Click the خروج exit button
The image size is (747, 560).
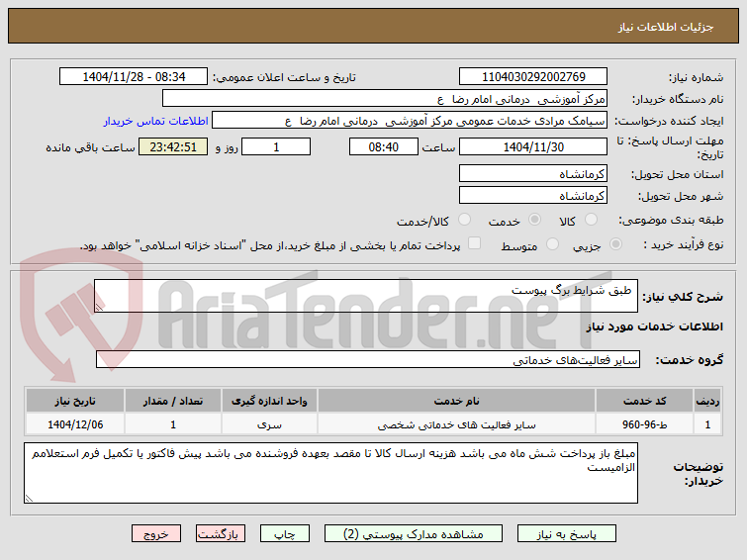[x=156, y=534]
